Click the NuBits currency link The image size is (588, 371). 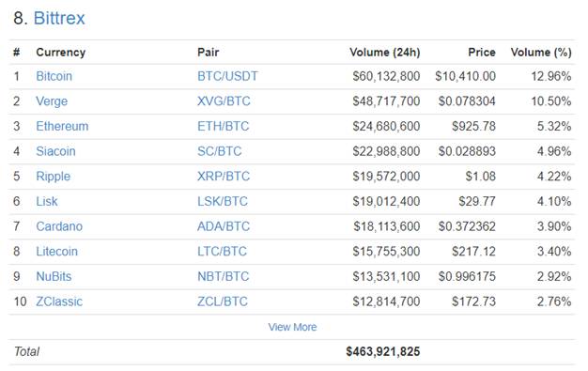(54, 276)
